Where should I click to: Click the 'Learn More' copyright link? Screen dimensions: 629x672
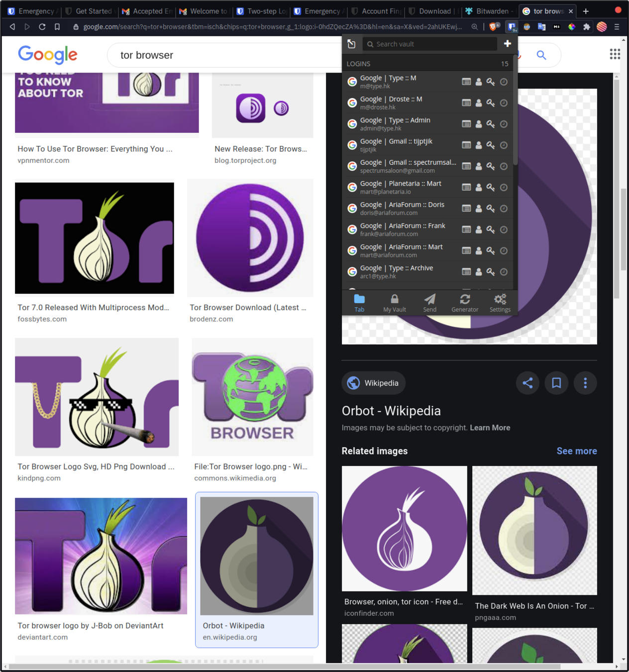[x=490, y=428]
